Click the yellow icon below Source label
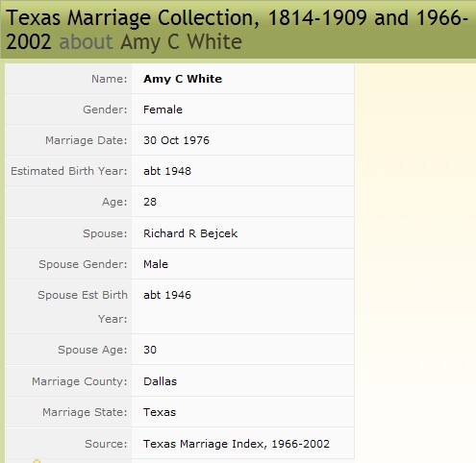 pos(37,461)
